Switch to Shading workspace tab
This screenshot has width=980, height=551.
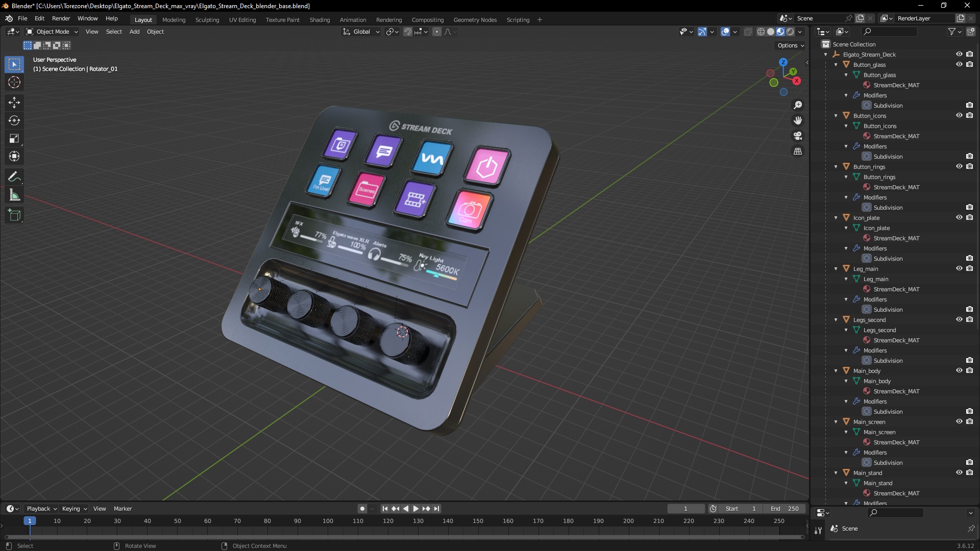click(320, 20)
